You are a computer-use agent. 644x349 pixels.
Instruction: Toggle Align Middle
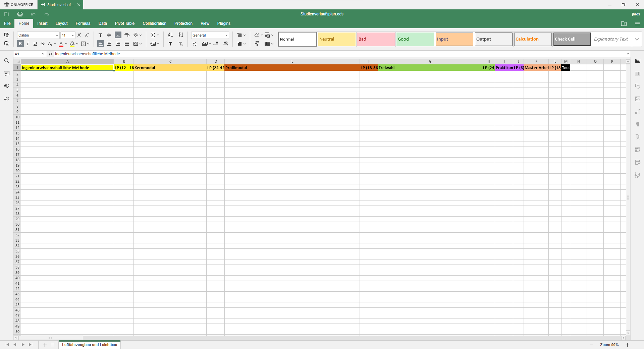109,35
